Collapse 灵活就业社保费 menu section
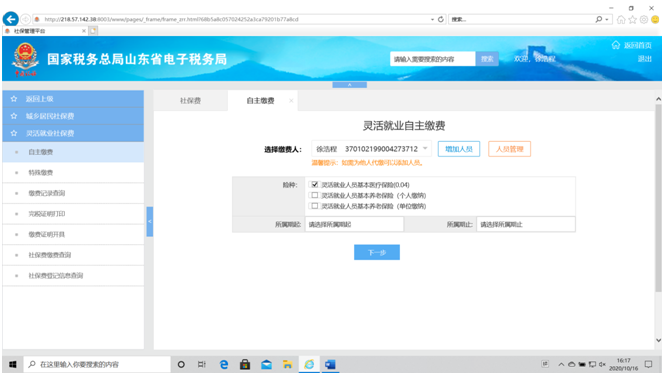Screen dimensions: 664x375 73,133
